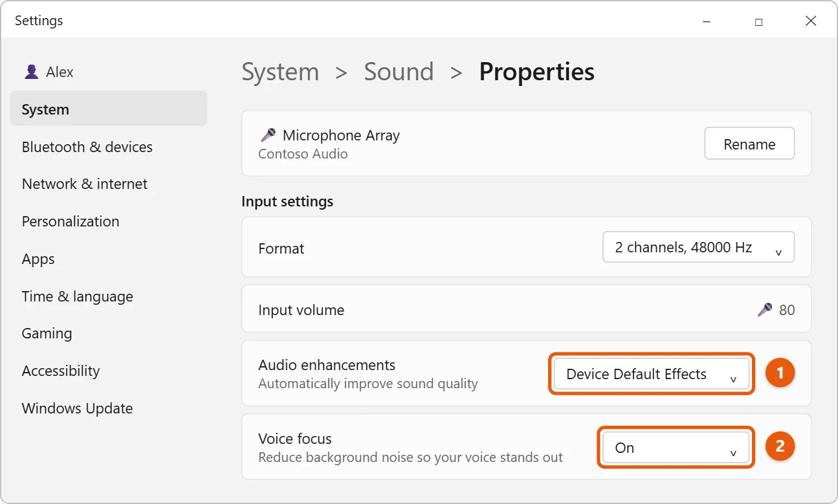This screenshot has width=838, height=504.
Task: Click the input volume value 80
Action: tap(787, 310)
